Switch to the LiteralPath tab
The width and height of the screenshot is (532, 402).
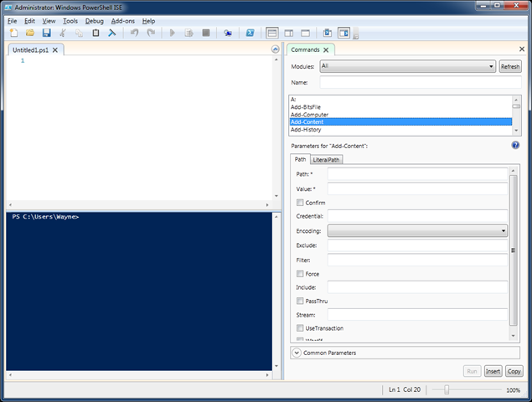coord(327,160)
